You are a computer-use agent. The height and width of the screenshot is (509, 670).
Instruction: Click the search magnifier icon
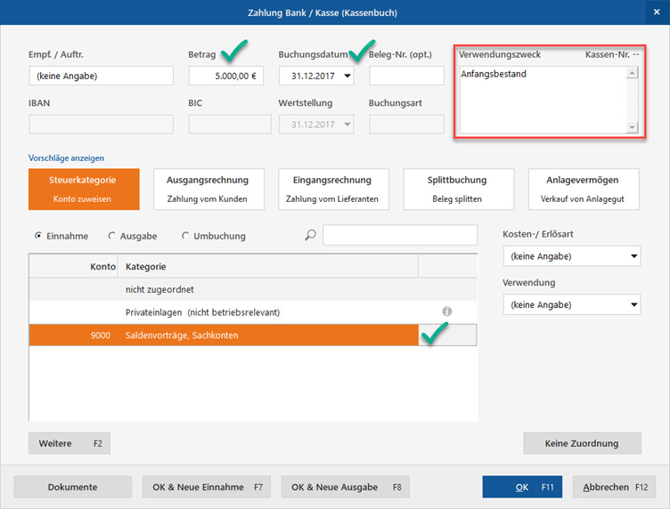(310, 236)
